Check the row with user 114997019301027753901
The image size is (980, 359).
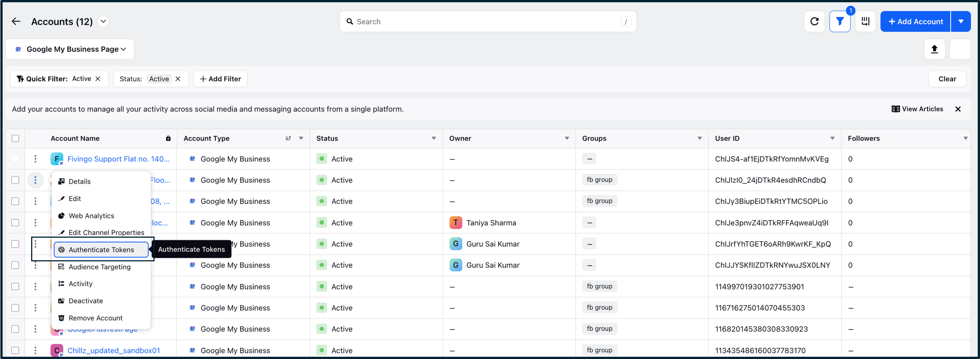click(15, 286)
